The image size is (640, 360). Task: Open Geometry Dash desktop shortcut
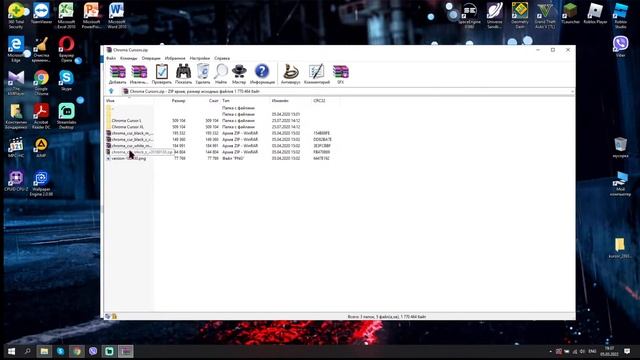(520, 16)
